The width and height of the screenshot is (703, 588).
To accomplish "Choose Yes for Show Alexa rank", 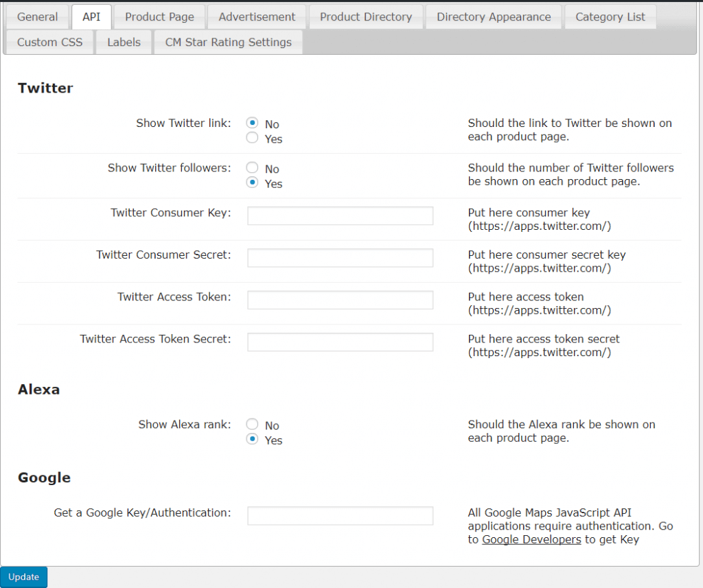I will click(253, 440).
